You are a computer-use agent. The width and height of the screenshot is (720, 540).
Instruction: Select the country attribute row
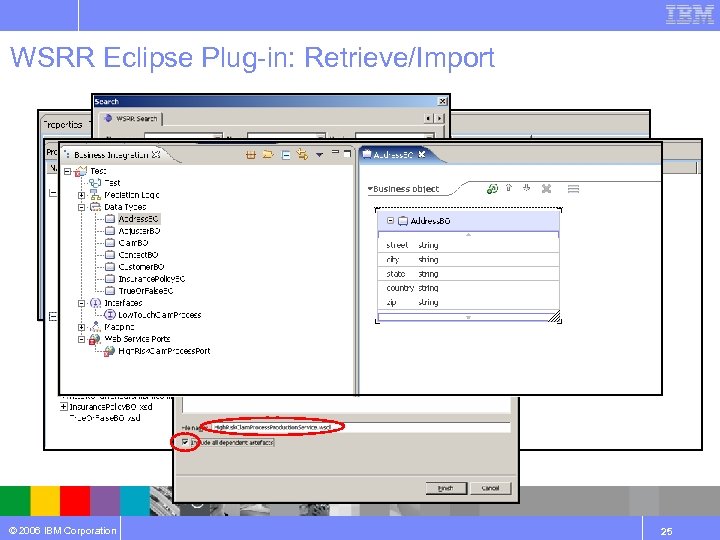[x=468, y=288]
